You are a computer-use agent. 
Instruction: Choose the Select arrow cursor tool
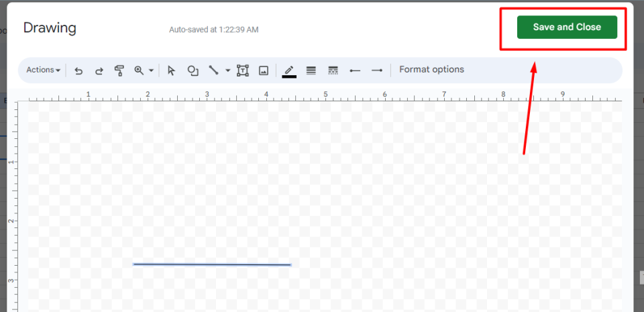(171, 70)
